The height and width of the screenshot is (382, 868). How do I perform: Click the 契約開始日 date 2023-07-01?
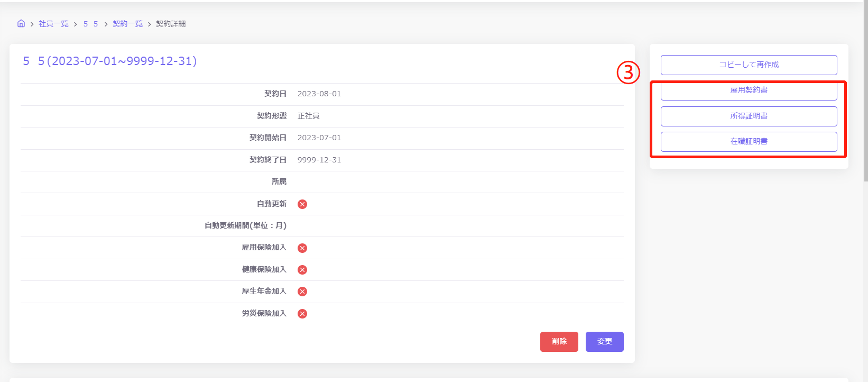(319, 138)
